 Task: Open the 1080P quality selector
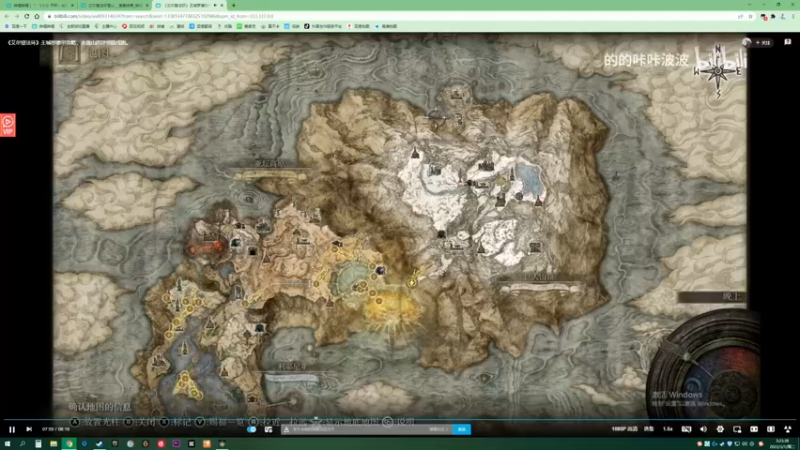point(624,429)
